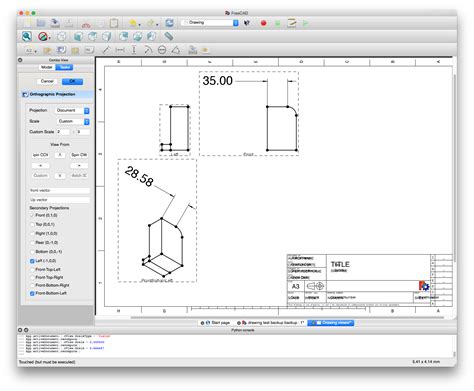474x391 pixels.
Task: Click the Left view cube icon
Action: (x=151, y=36)
